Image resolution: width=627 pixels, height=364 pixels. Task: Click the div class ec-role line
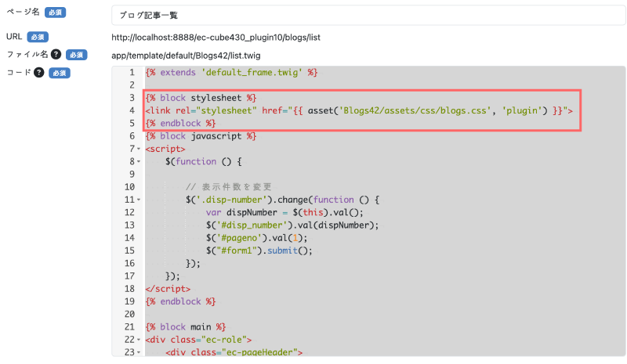tap(198, 340)
